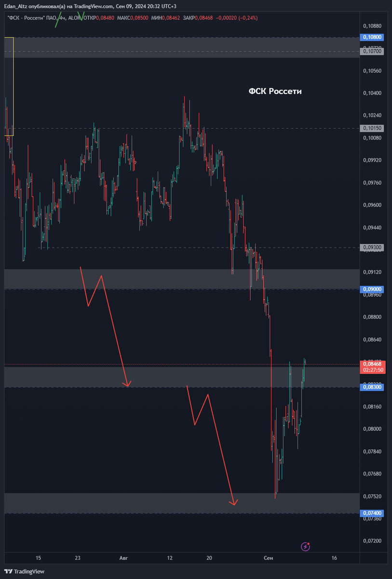Click the МИН 0,08462 low value
392x579 pixels.
(166, 18)
